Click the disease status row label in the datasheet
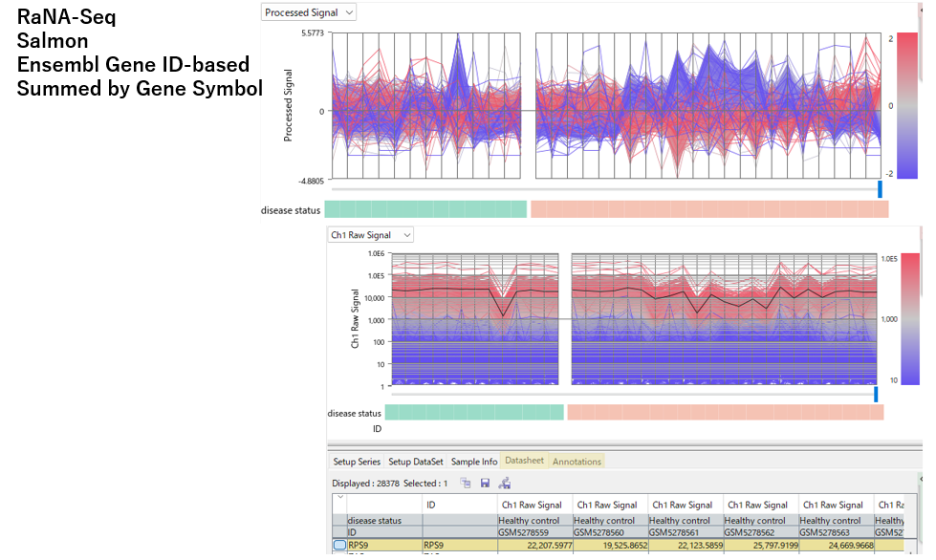Screen dimensions: 936x560 click(x=384, y=521)
